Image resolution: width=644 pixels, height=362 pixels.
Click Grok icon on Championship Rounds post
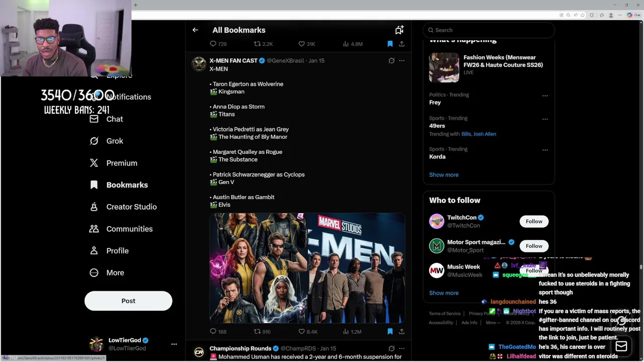click(x=391, y=348)
